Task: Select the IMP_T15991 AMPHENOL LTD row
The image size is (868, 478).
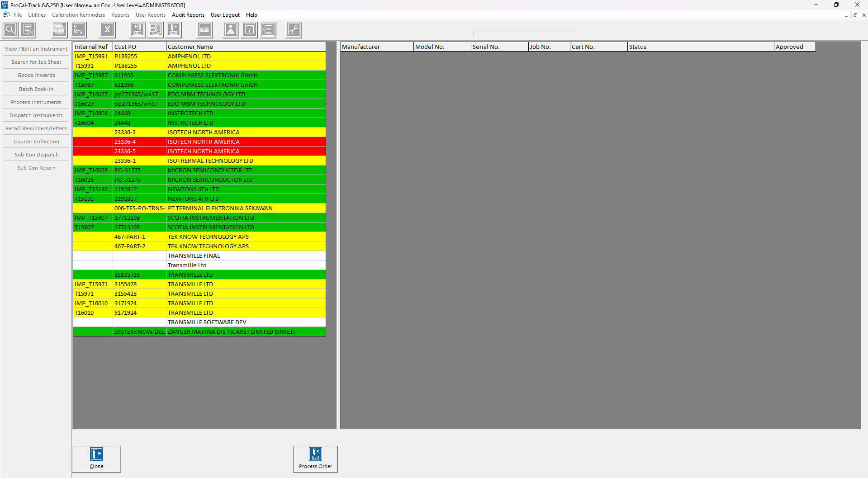Action: 199,57
